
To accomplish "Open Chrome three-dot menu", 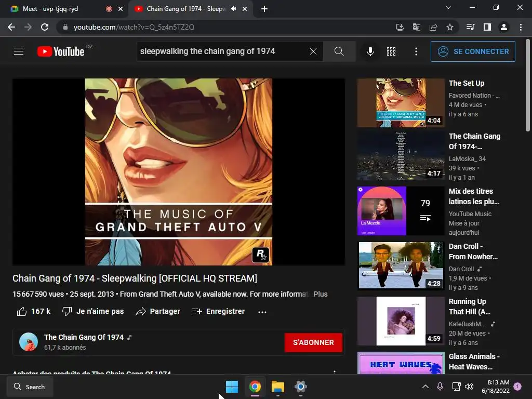I will tap(521, 27).
